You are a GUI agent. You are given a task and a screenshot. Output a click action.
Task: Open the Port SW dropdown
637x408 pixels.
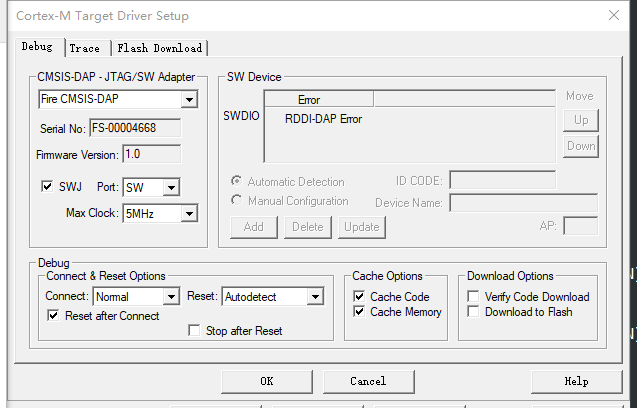[x=171, y=188]
